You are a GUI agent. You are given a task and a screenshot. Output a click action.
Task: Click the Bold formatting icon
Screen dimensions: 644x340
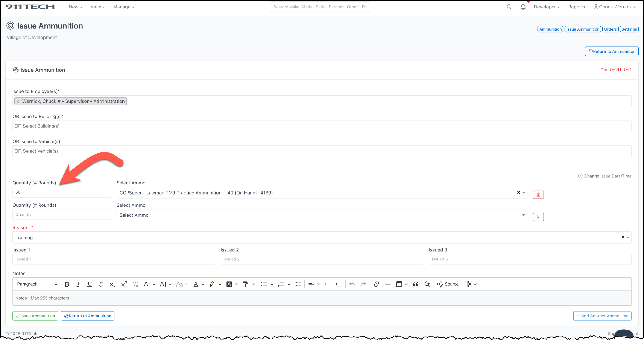(x=67, y=284)
